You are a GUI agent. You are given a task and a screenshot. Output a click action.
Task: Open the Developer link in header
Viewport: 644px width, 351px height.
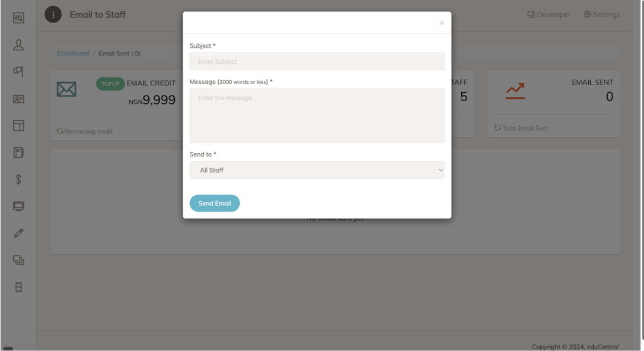pyautogui.click(x=549, y=15)
